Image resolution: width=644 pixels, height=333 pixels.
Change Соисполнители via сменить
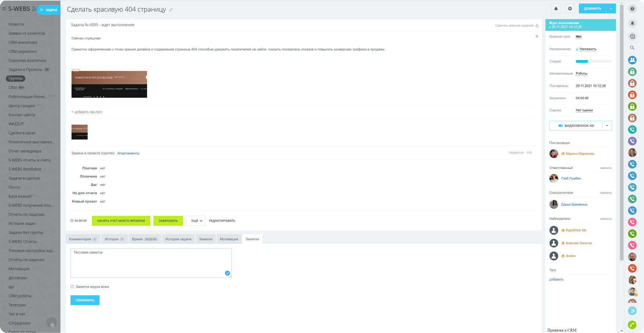tap(606, 193)
